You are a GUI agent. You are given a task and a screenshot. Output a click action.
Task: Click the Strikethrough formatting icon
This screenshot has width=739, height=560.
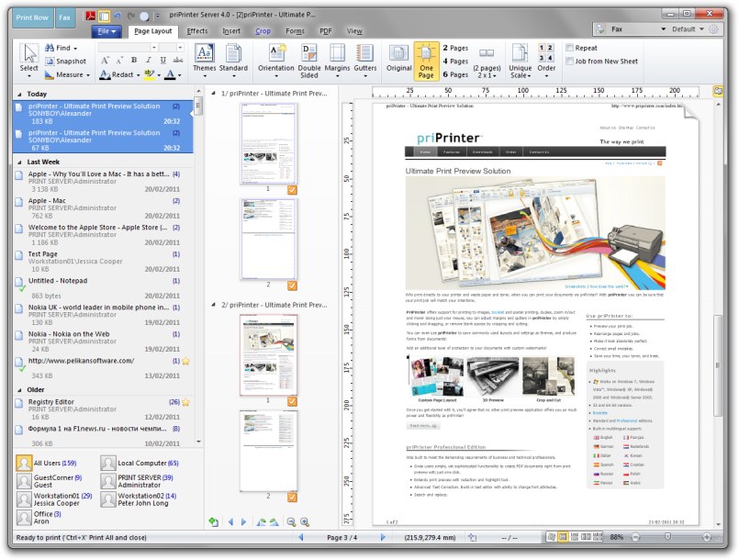pyautogui.click(x=178, y=60)
